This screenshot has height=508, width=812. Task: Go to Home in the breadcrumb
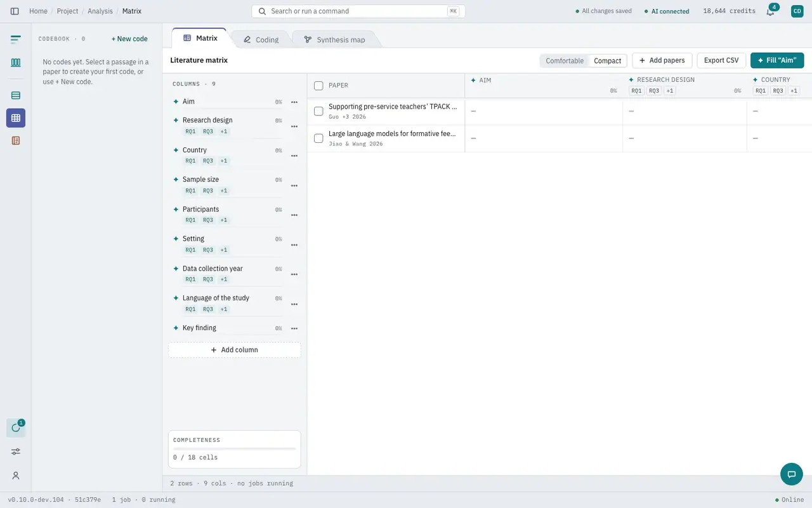click(38, 11)
